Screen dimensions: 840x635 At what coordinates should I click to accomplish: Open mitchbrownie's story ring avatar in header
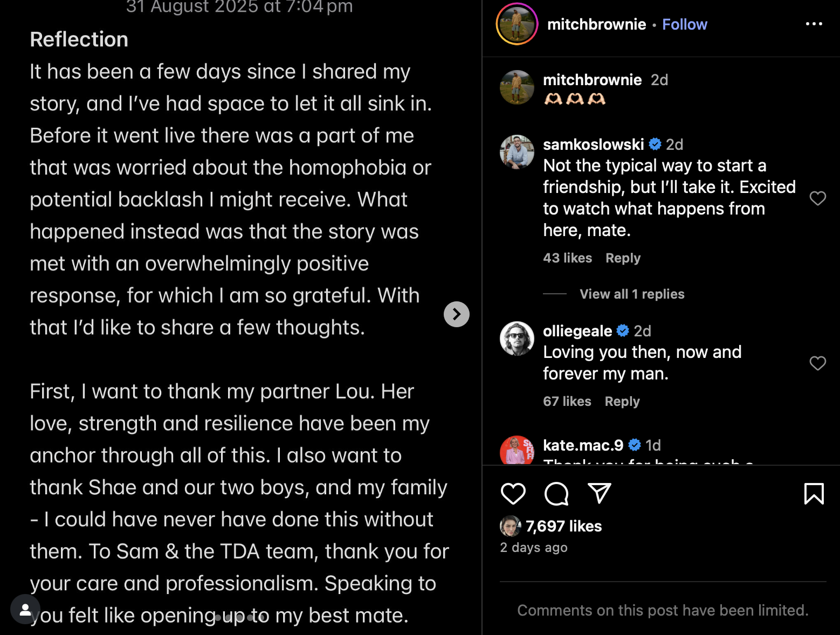pos(517,24)
